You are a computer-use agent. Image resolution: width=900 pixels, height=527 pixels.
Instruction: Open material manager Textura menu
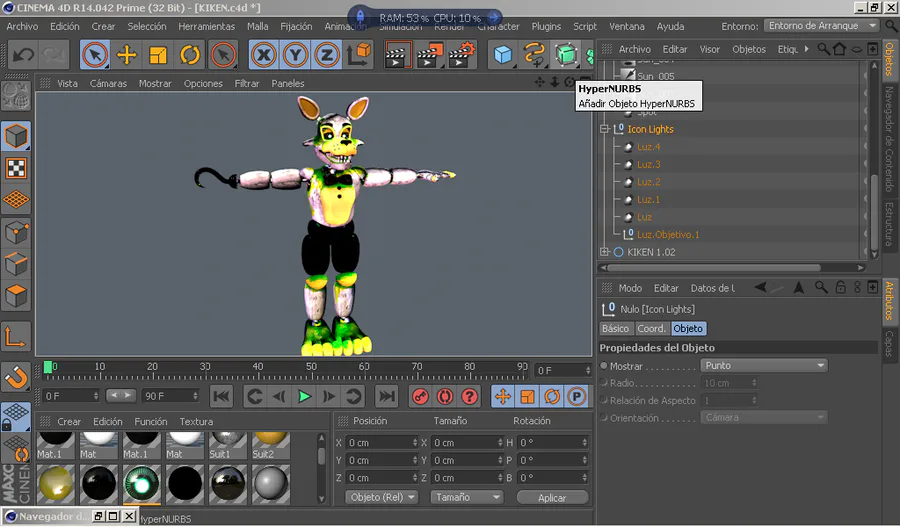click(x=196, y=422)
